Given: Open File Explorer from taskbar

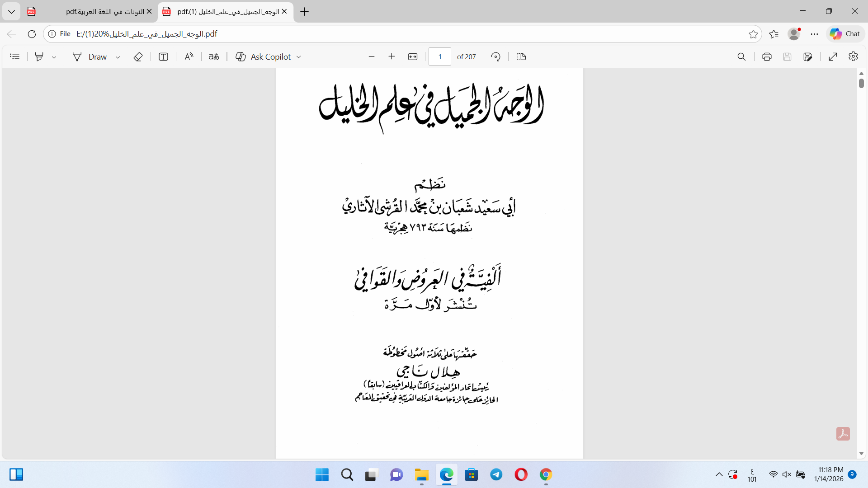Looking at the screenshot, I should pyautogui.click(x=421, y=474).
